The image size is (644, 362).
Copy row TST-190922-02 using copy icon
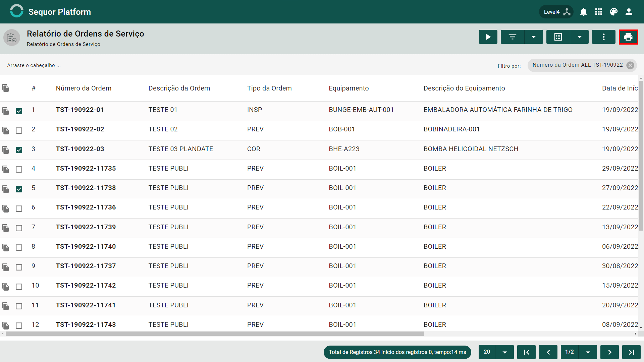click(6, 130)
